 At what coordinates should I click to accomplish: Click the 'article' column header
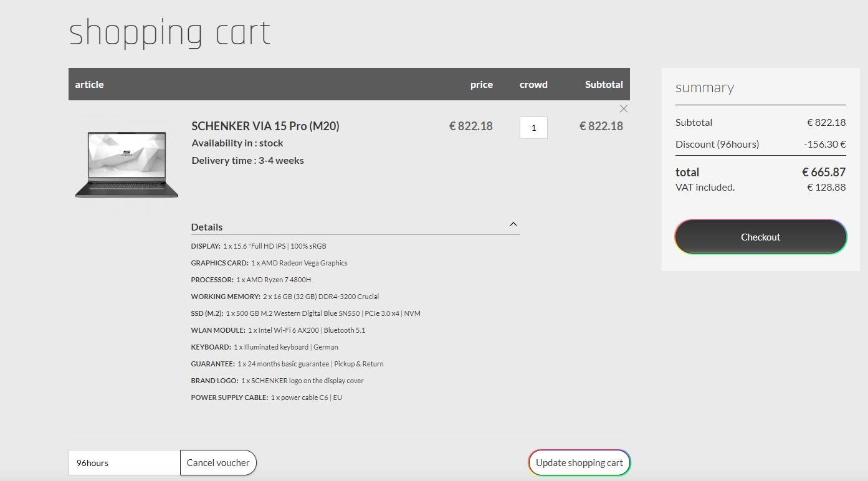pyautogui.click(x=90, y=84)
